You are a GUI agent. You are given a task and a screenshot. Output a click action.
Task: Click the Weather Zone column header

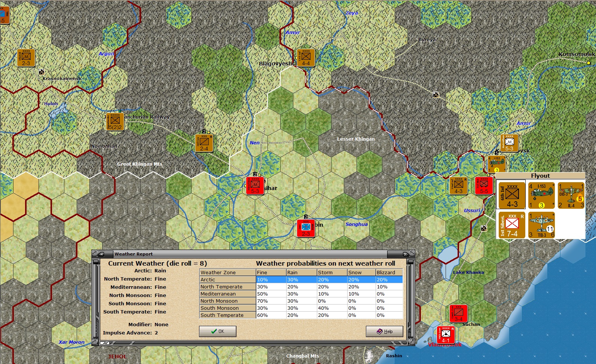[228, 272]
